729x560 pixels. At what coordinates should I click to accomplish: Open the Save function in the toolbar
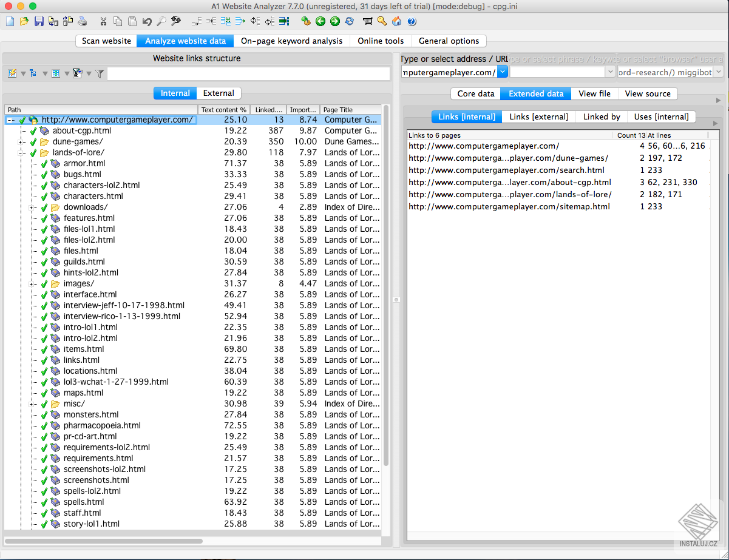tap(38, 21)
